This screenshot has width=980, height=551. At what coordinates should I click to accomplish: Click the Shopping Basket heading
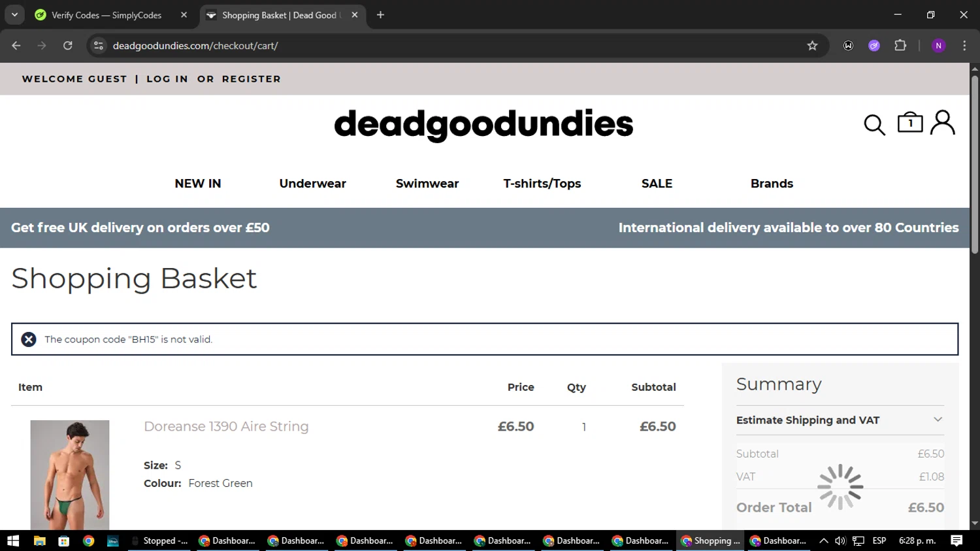(134, 278)
